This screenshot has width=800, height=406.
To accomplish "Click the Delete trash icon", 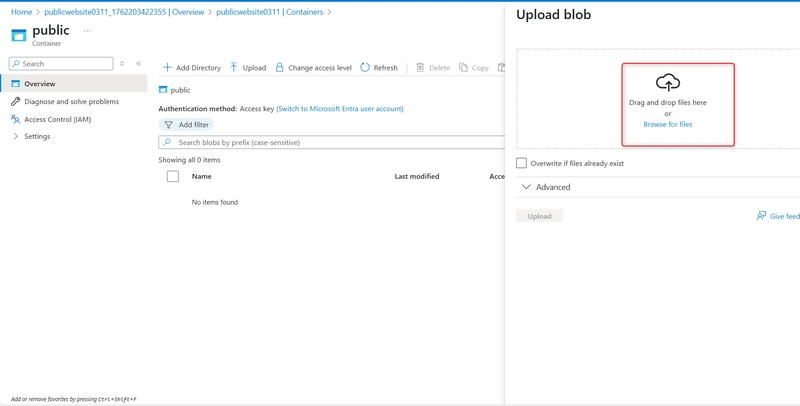I will 420,68.
